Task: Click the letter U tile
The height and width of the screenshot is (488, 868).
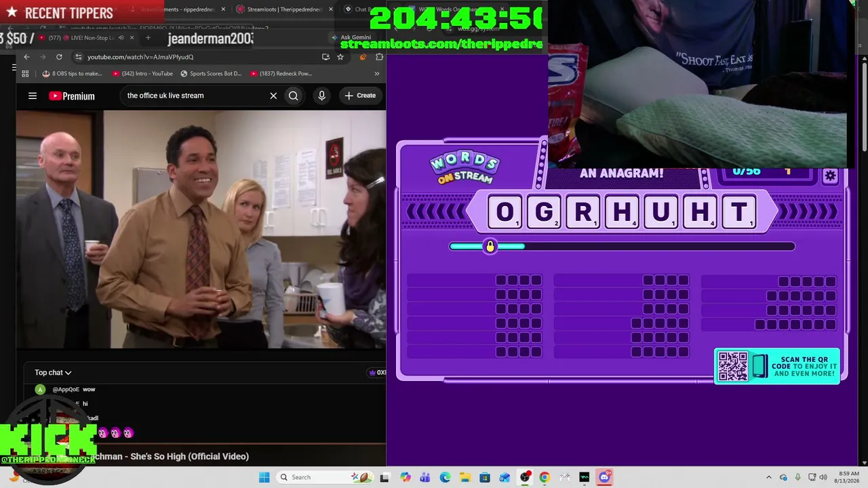Action: (x=661, y=212)
